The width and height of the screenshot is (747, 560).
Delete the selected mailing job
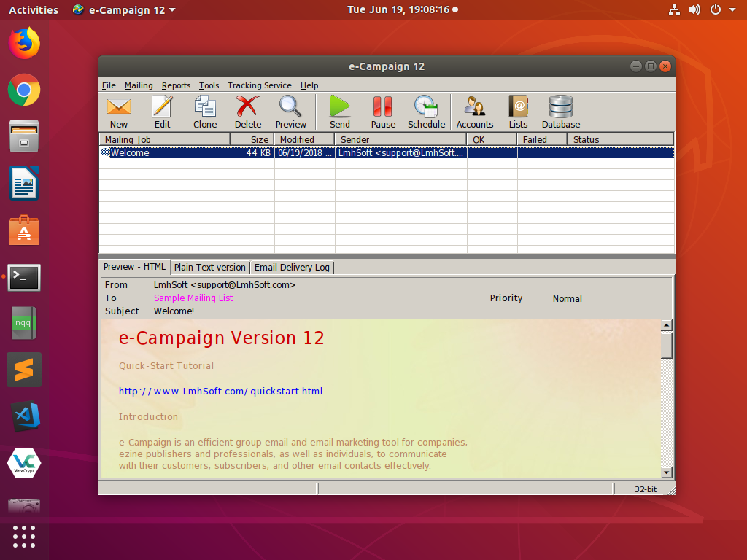click(248, 112)
